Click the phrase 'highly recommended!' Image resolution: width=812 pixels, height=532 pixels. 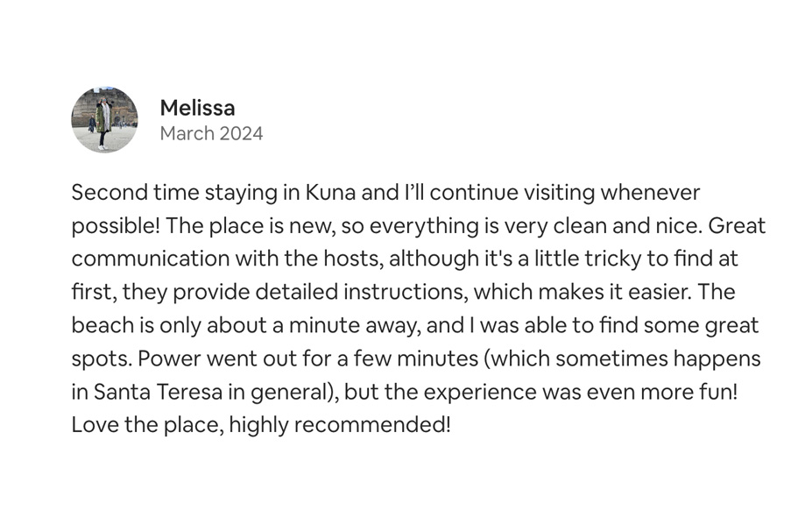coord(340,425)
